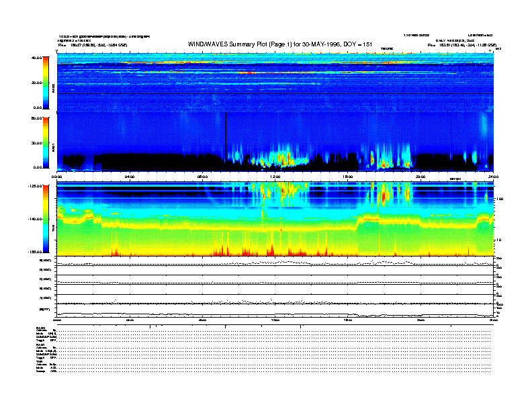Click the 12:00 time label below RAD1 panel

click(275, 177)
